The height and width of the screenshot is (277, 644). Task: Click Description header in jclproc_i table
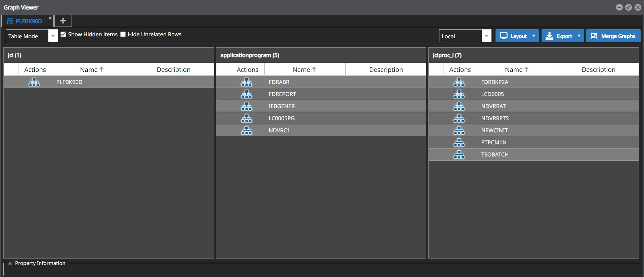tap(598, 70)
